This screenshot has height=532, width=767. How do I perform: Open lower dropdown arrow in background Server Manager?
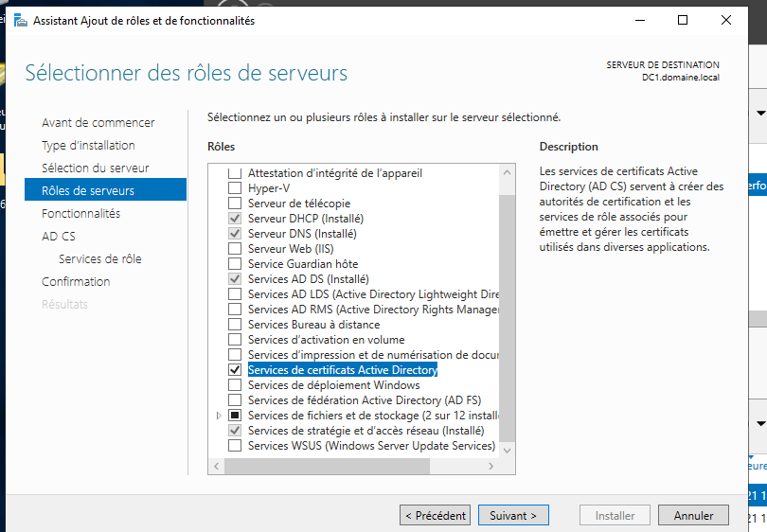point(760,423)
